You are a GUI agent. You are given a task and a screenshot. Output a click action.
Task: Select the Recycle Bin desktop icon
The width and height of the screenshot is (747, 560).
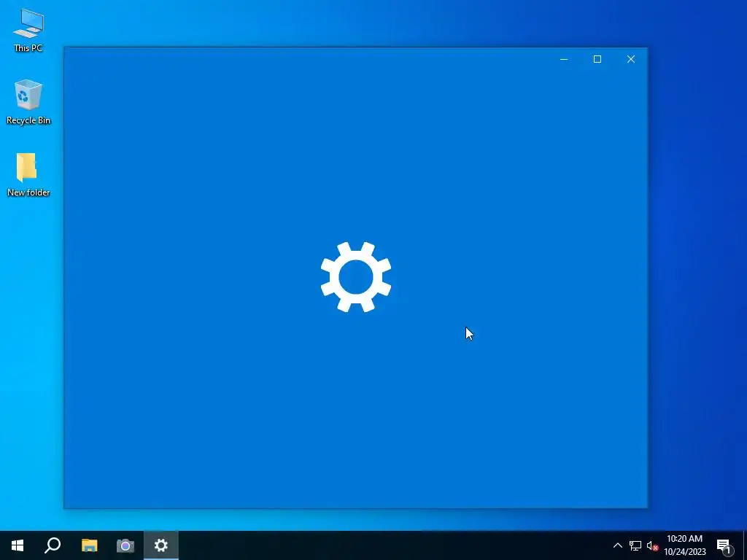point(28,102)
